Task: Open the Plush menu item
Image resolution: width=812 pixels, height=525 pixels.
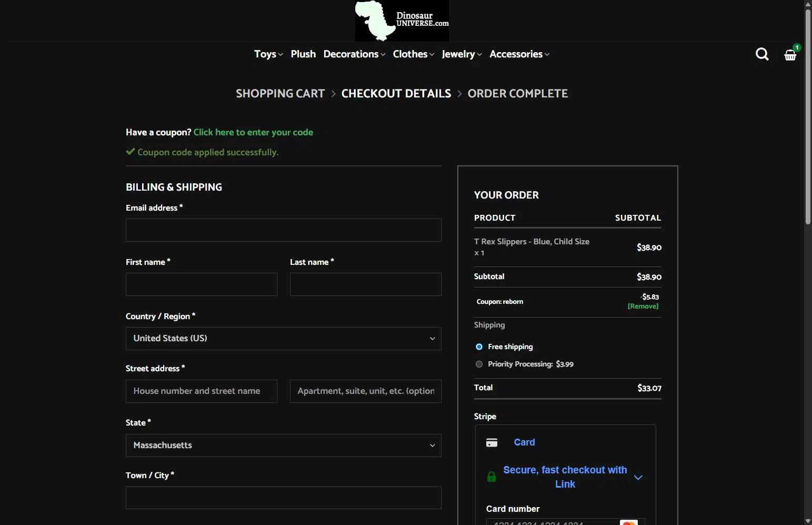Action: pyautogui.click(x=303, y=54)
